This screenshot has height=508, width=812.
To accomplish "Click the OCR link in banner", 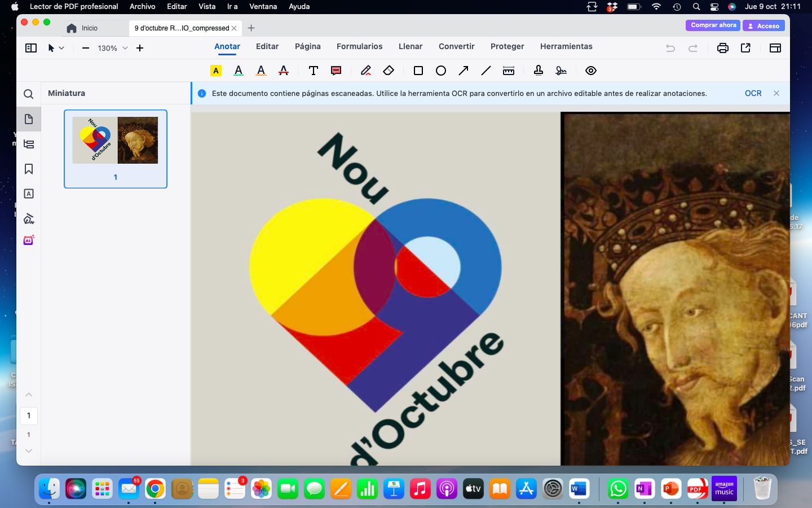I will [x=753, y=93].
